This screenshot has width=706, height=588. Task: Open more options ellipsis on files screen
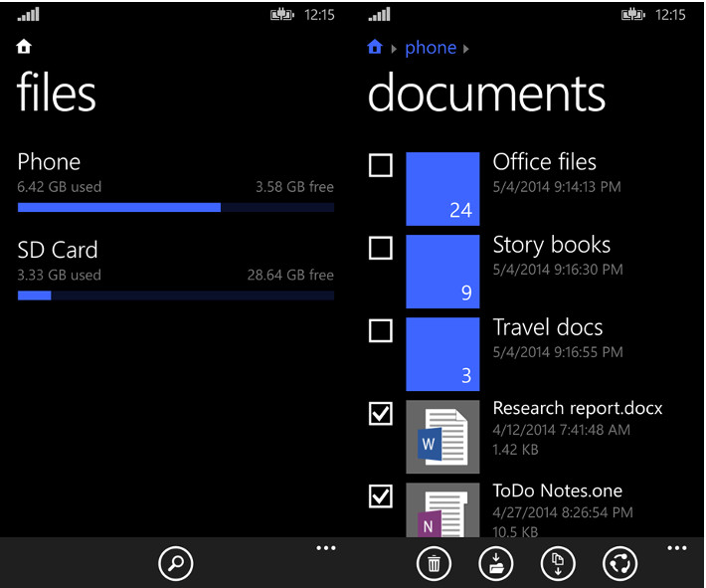point(326,548)
